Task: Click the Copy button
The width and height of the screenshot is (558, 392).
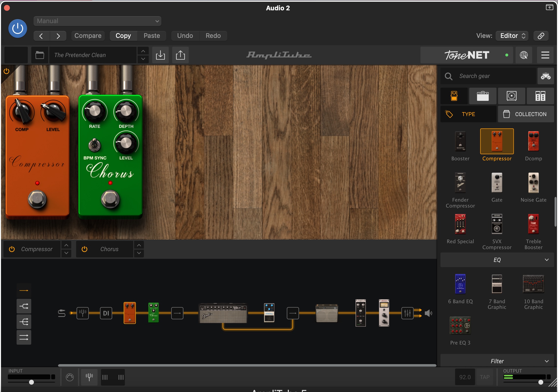Action: point(123,36)
